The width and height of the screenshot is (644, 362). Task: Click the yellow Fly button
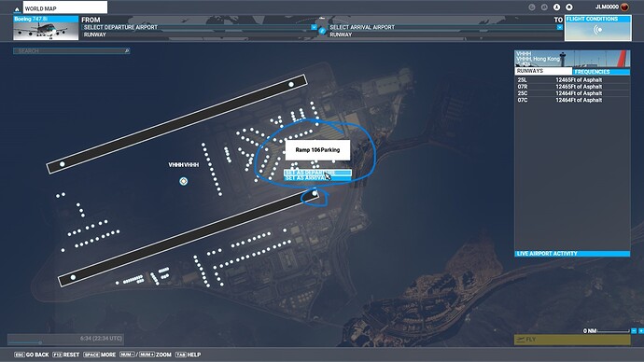(572, 340)
